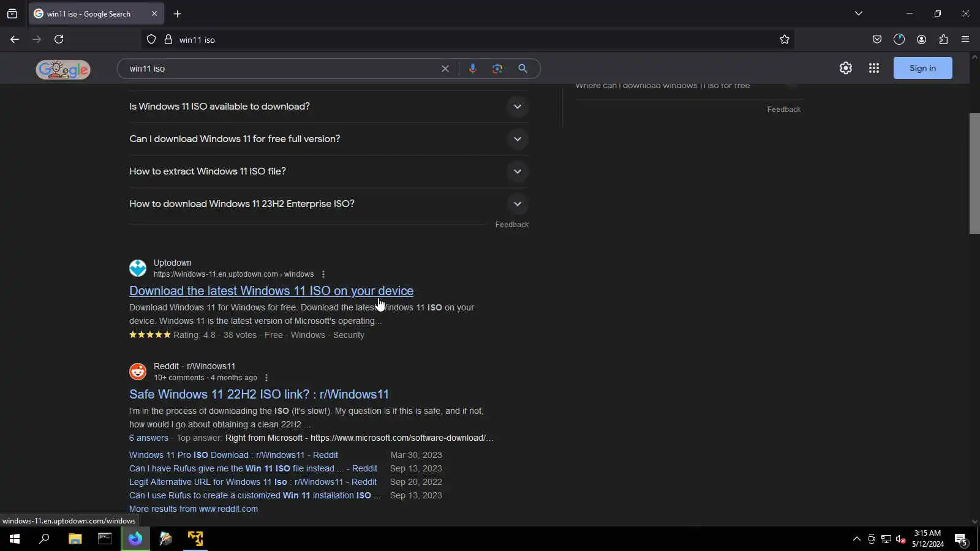Open the Windows Start menu
980x551 pixels.
coord(15,539)
